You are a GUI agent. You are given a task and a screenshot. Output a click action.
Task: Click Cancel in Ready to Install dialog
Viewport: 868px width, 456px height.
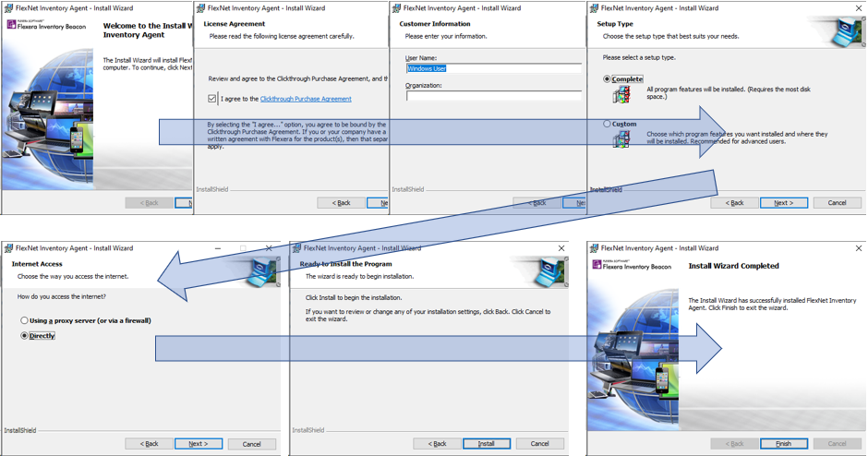[x=540, y=444]
